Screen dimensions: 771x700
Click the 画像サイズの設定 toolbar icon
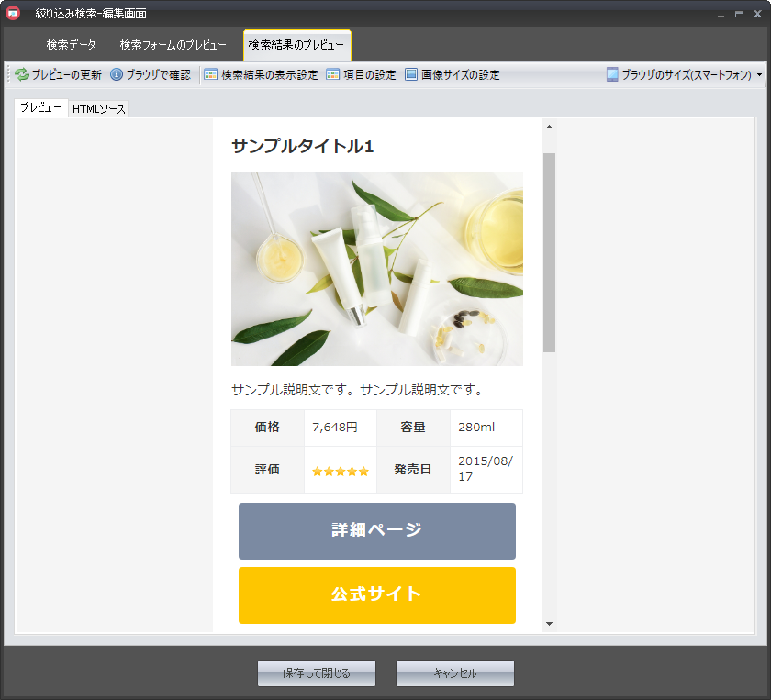(411, 75)
